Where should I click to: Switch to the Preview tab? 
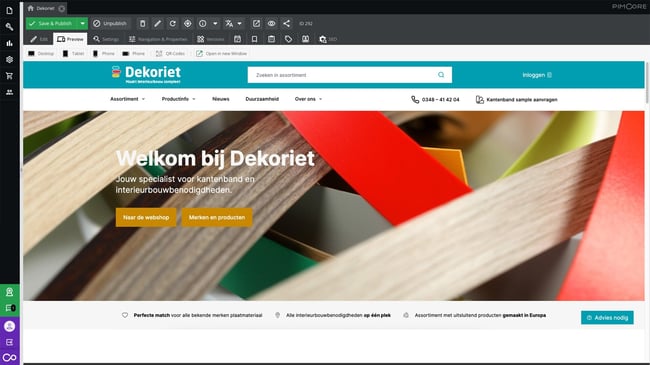[70, 39]
